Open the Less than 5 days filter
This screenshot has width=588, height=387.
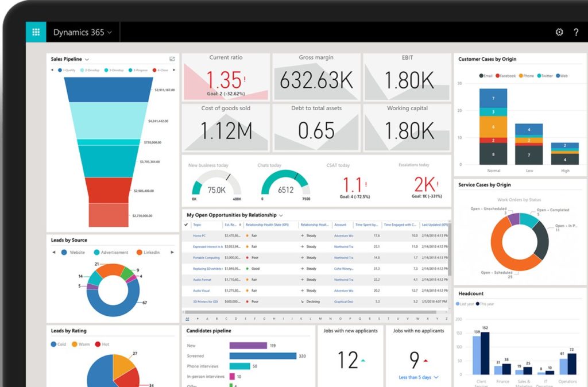point(419,377)
